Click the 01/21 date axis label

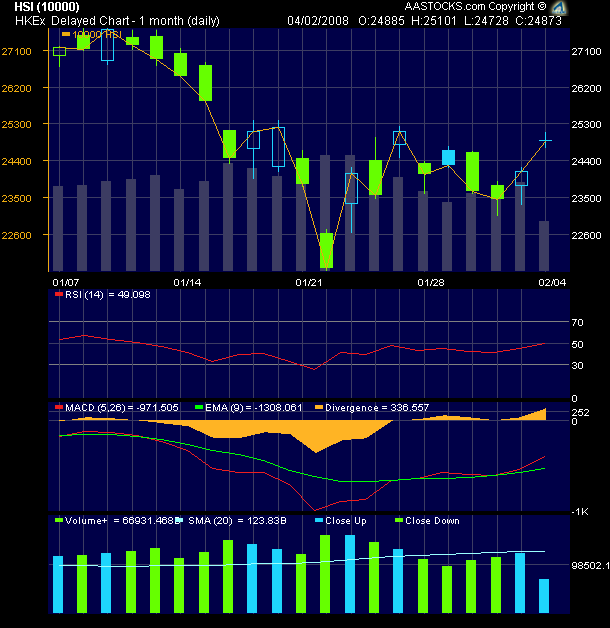pos(308,282)
